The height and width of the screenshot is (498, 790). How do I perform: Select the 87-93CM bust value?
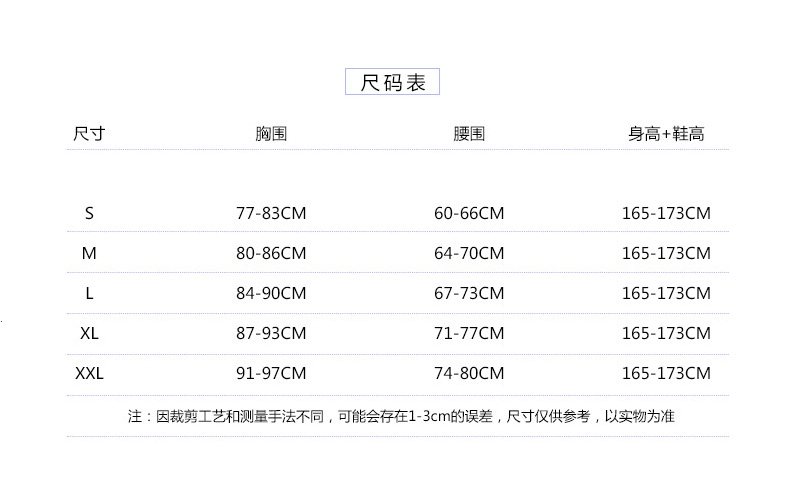click(271, 333)
